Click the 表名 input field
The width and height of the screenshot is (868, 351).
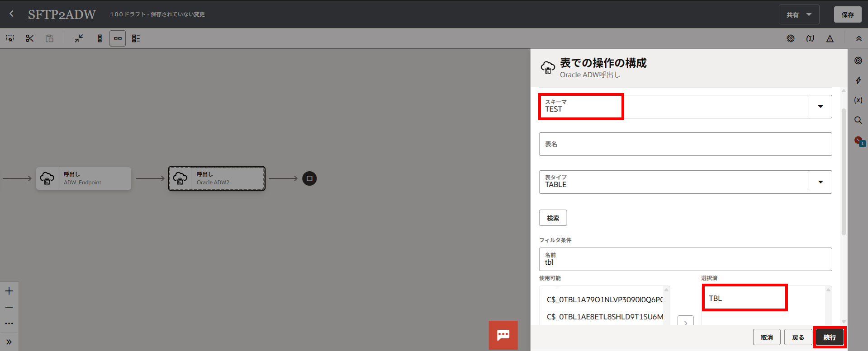pos(685,144)
